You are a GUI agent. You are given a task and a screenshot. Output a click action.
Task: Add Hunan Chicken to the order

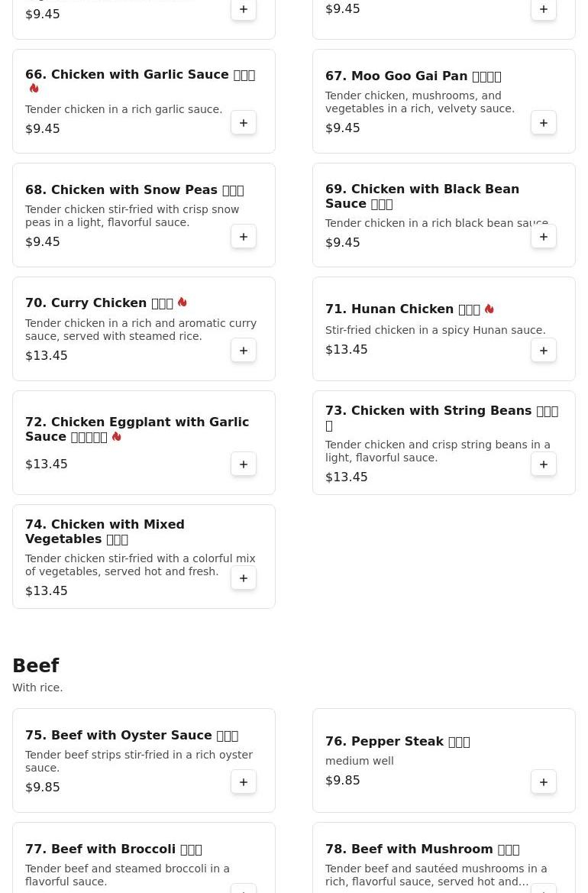[543, 351]
